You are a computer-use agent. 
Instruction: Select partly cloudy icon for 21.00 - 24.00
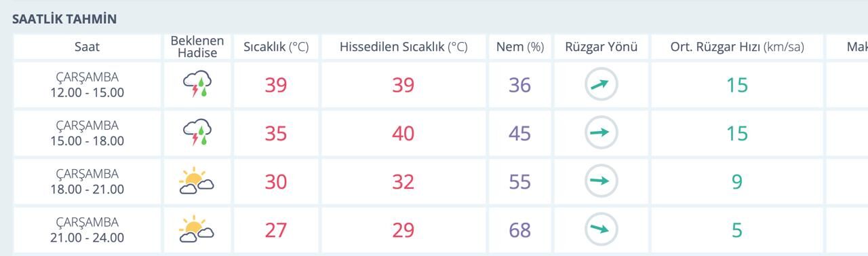pos(197,230)
